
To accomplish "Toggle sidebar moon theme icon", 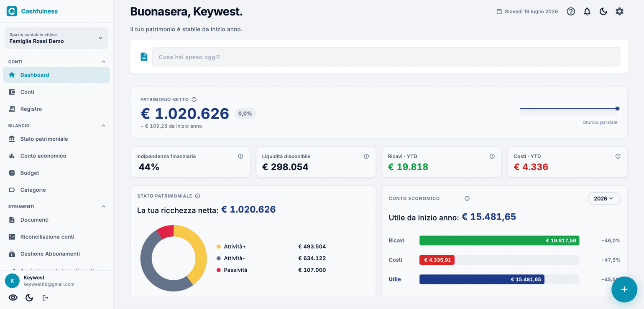I will (29, 298).
